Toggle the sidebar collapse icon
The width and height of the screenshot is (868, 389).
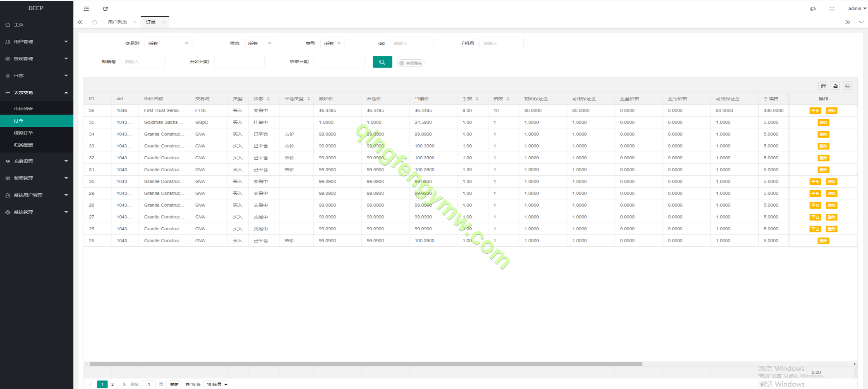click(x=86, y=9)
